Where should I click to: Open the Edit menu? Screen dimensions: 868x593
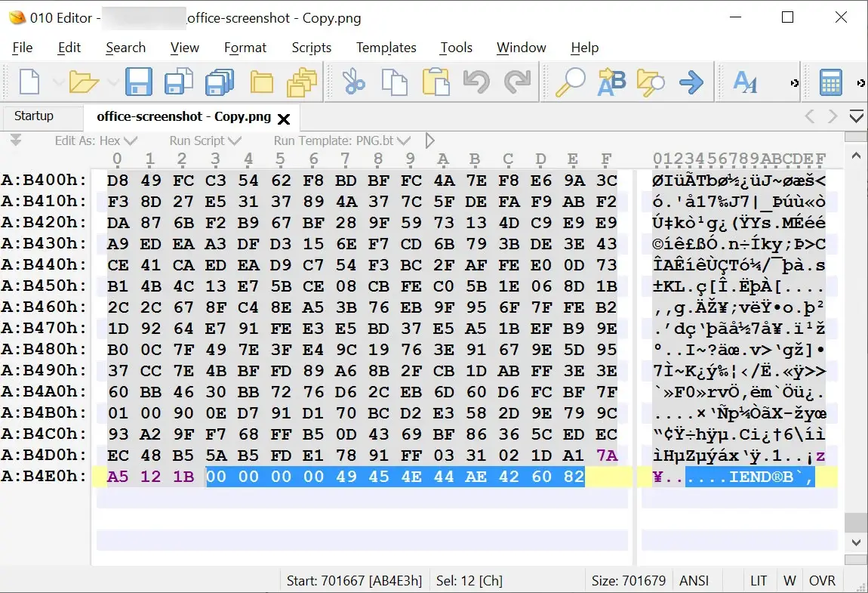pyautogui.click(x=69, y=48)
